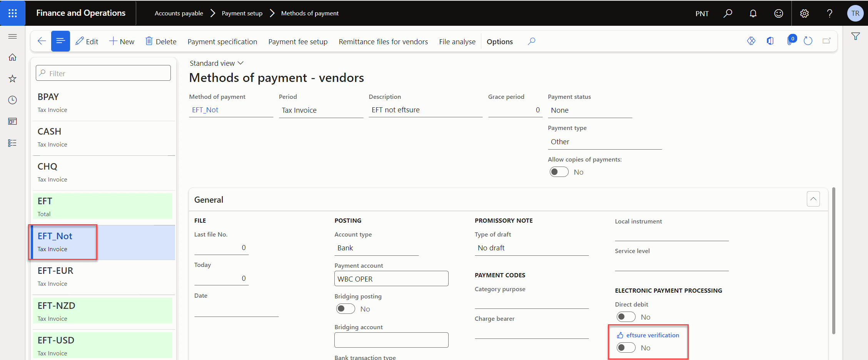Toggle Allow copies of payments

559,172
